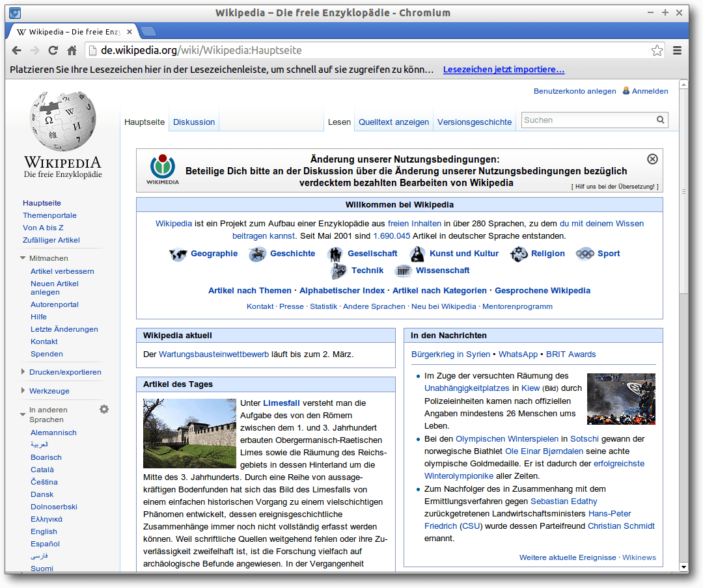Expand the Drucken/exportieren section
Viewport: 703px width, 588px height.
23,371
